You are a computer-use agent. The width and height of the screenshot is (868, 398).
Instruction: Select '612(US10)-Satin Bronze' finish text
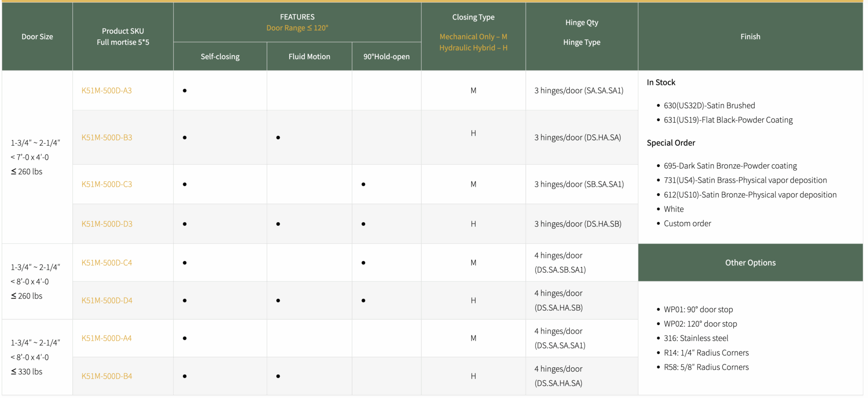coord(750,195)
